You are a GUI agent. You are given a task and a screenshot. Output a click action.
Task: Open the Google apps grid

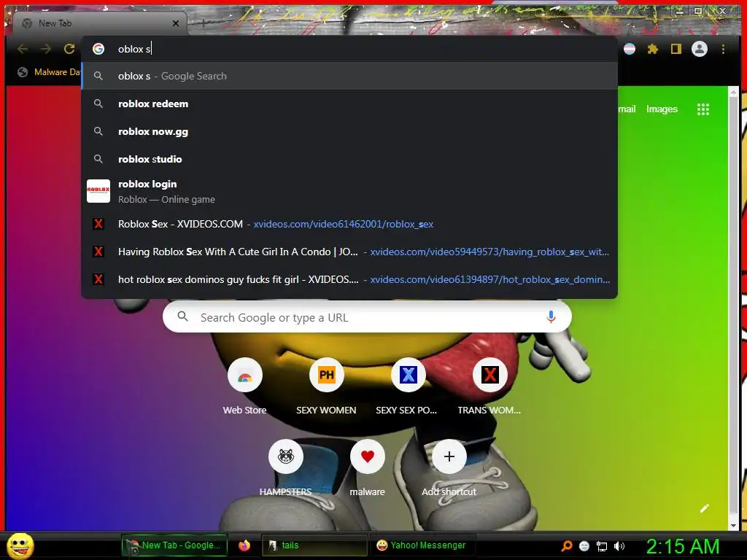[703, 109]
